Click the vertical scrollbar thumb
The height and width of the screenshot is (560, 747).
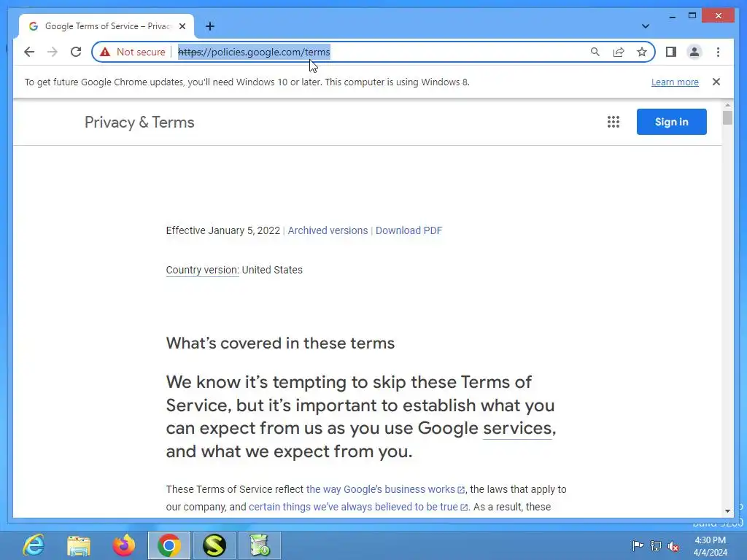coord(727,117)
